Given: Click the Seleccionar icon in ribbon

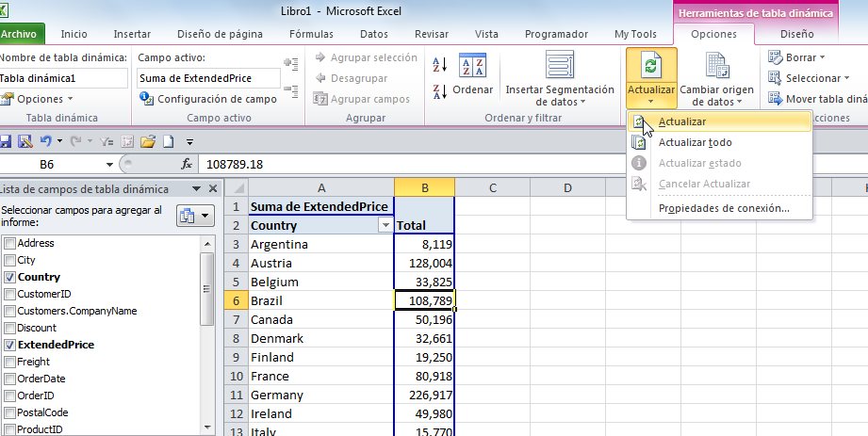Looking at the screenshot, I should (775, 78).
